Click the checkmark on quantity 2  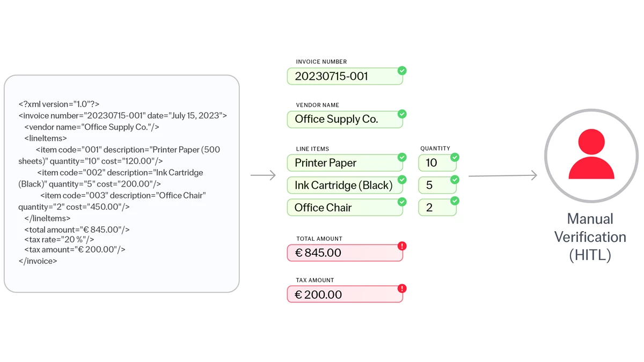(x=455, y=201)
